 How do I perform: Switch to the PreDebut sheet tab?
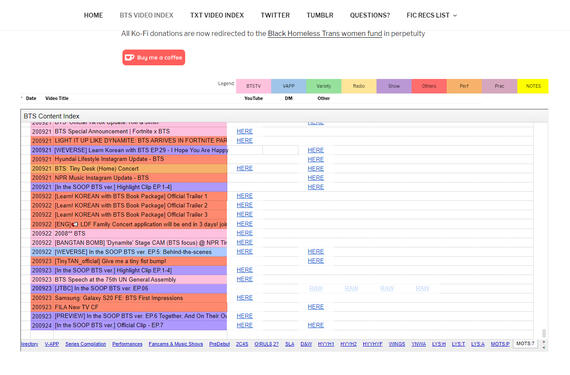coord(219,344)
